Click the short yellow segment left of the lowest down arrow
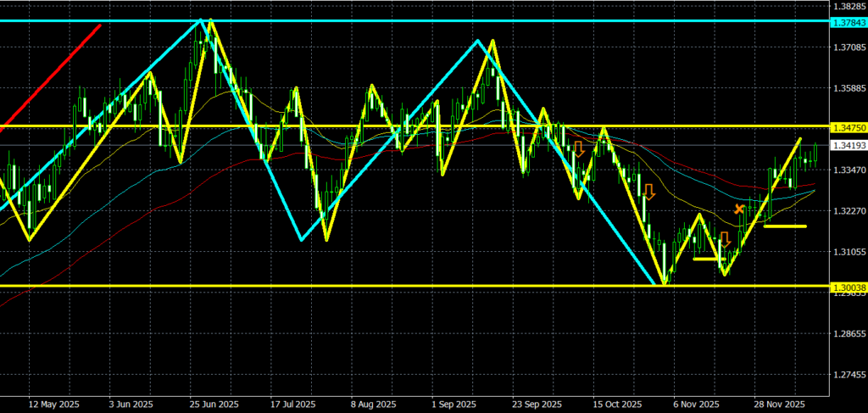 click(705, 259)
